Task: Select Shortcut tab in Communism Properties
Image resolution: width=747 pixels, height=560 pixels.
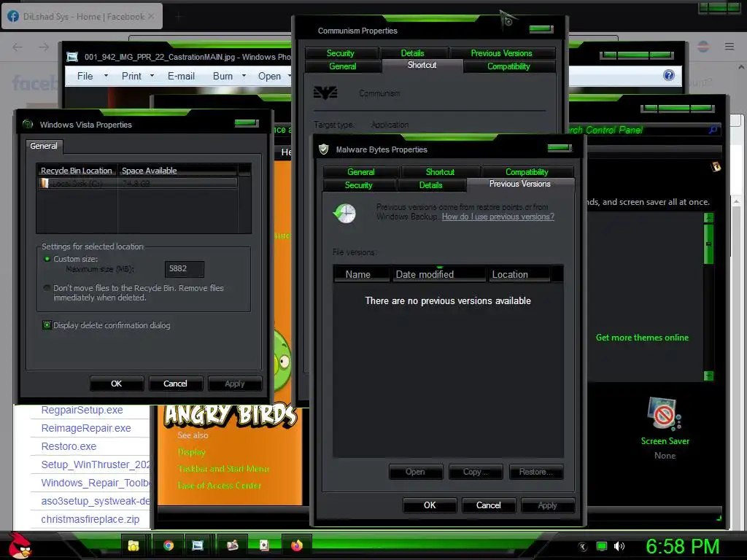Action: tap(422, 65)
